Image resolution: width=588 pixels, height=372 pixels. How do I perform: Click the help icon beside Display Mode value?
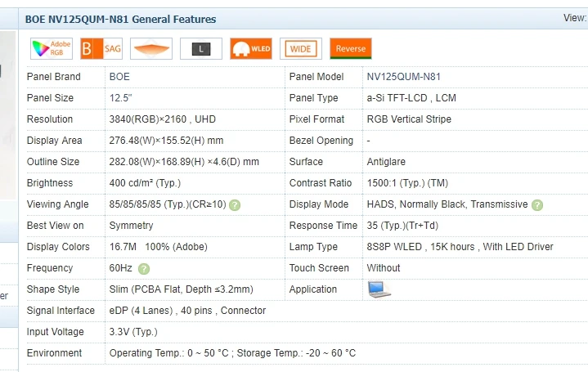coord(537,204)
